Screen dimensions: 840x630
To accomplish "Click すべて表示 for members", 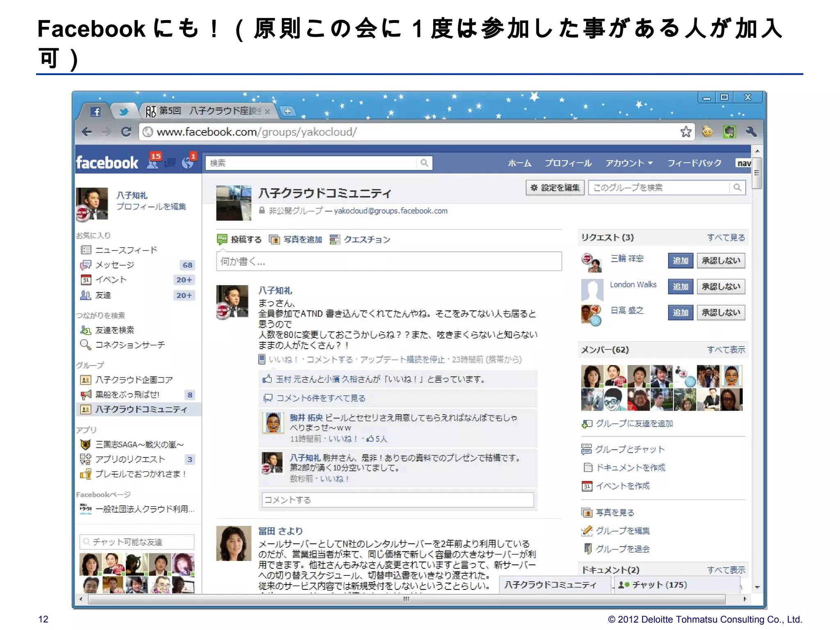I will (726, 349).
